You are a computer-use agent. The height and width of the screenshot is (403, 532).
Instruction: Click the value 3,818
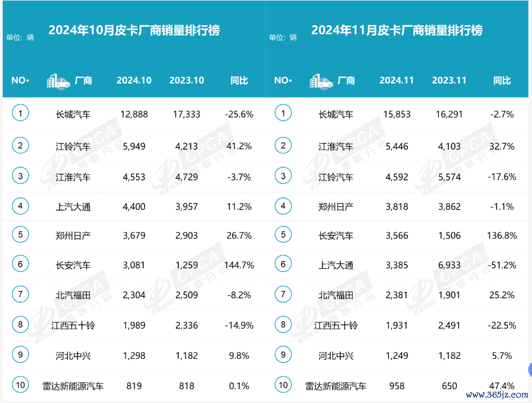(x=397, y=207)
